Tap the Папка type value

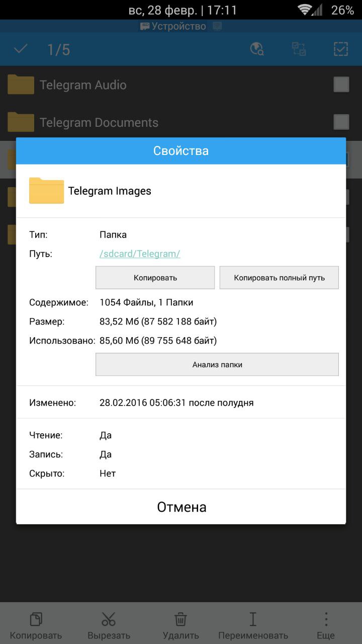[113, 234]
